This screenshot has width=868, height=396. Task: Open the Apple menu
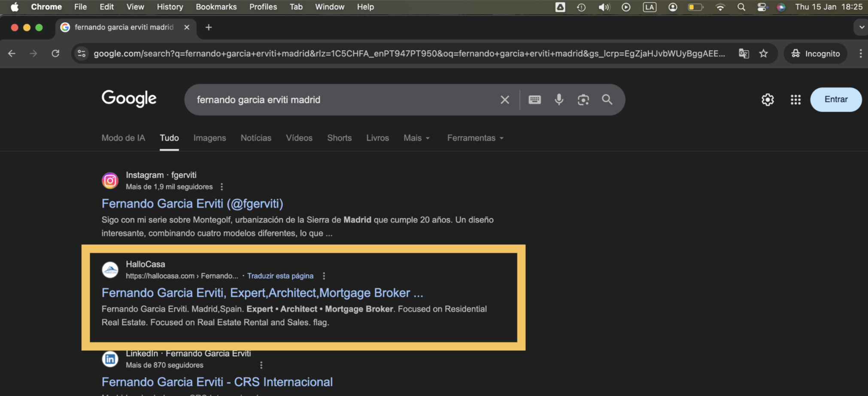pos(15,7)
